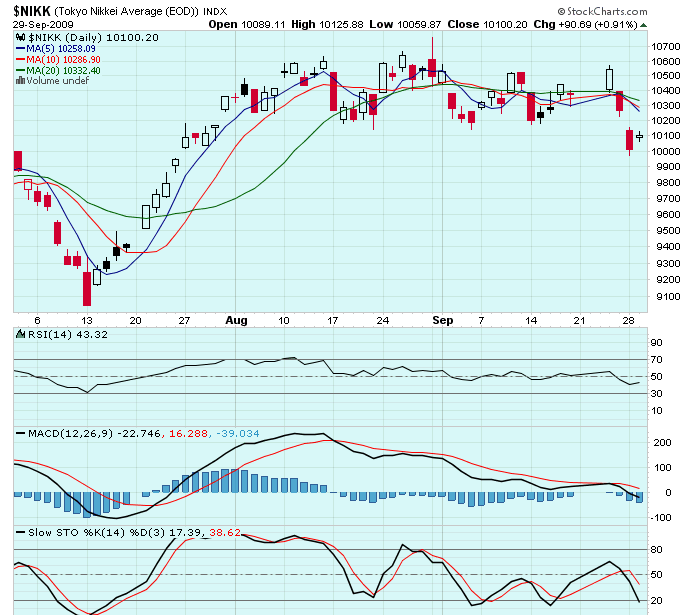Click the candlestick icon beside $NIKK (Daily)

click(x=20, y=38)
